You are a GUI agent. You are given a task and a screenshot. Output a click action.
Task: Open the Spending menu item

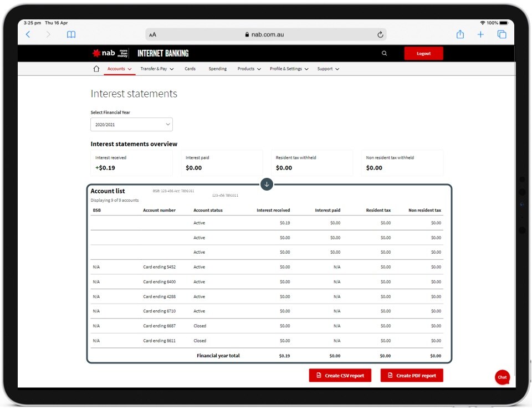click(217, 69)
